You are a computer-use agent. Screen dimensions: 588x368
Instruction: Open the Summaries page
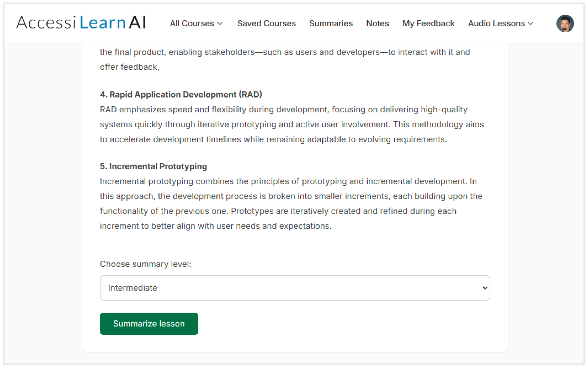331,23
